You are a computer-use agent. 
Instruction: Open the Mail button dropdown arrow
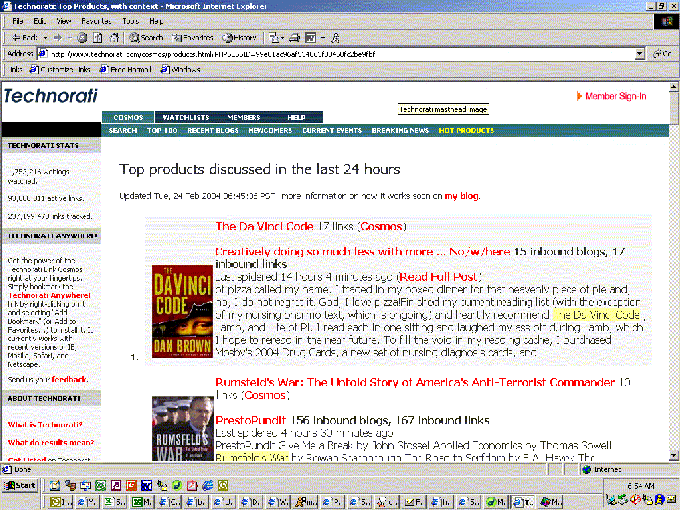pyautogui.click(x=282, y=38)
